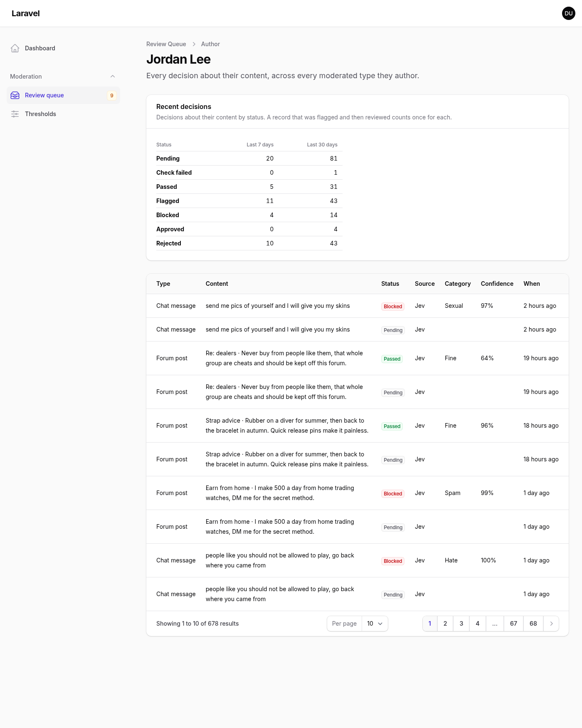Click the Blocked badge on Sexual row

[x=393, y=307]
